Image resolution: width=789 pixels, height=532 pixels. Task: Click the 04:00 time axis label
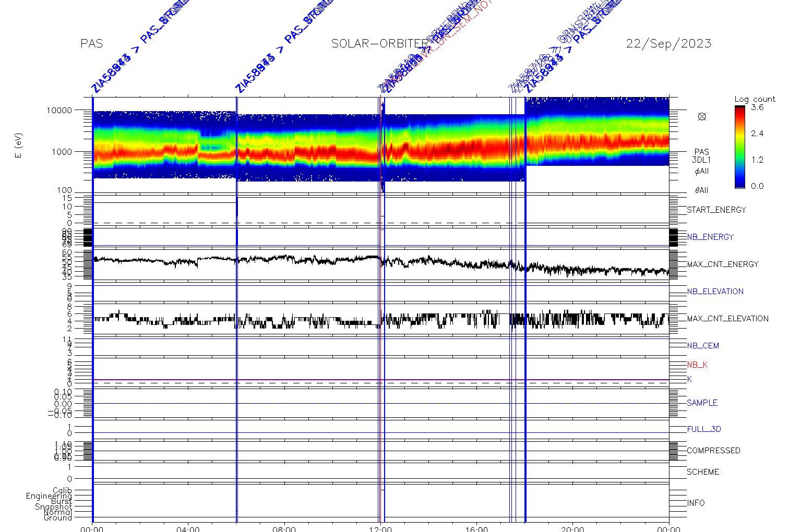[188, 528]
